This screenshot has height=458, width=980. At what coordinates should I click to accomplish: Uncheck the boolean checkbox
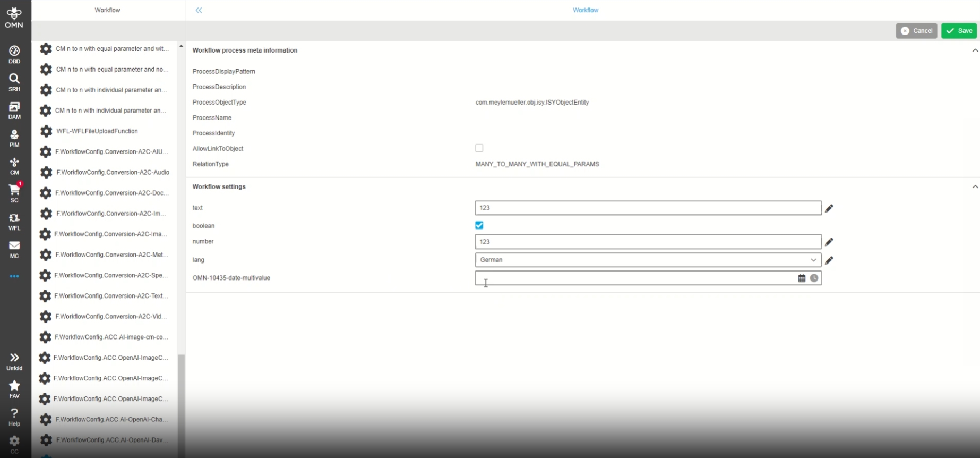[479, 225]
